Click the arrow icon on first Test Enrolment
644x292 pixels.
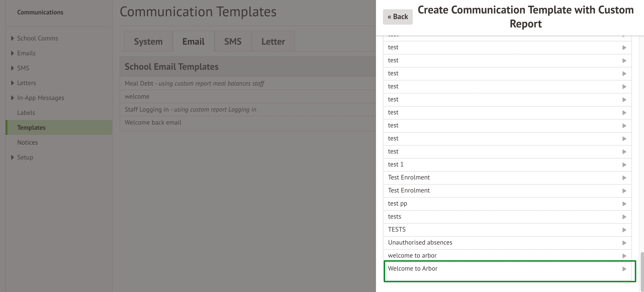coord(624,178)
